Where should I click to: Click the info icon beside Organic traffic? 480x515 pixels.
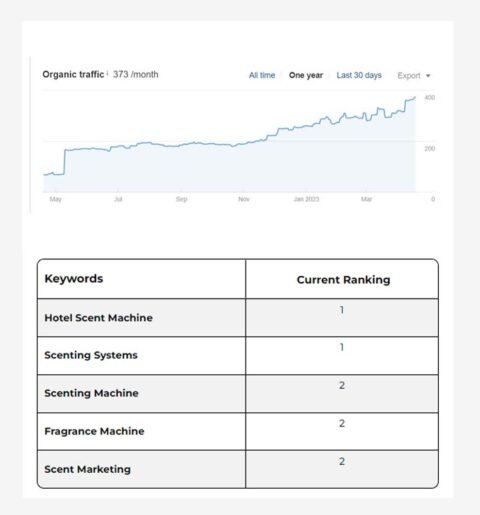[x=107, y=73]
